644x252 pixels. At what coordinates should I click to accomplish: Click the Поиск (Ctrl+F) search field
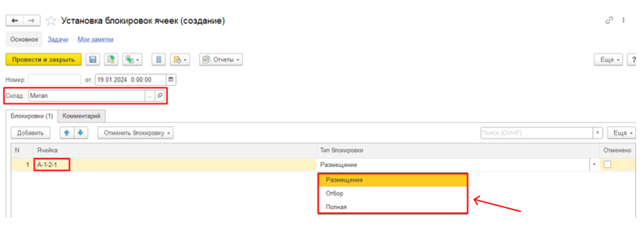coord(537,133)
